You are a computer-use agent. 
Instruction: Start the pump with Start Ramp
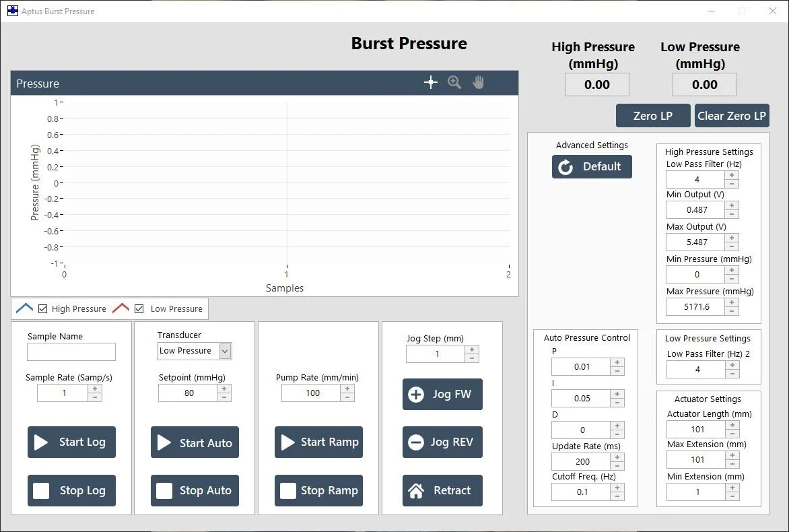pyautogui.click(x=318, y=442)
